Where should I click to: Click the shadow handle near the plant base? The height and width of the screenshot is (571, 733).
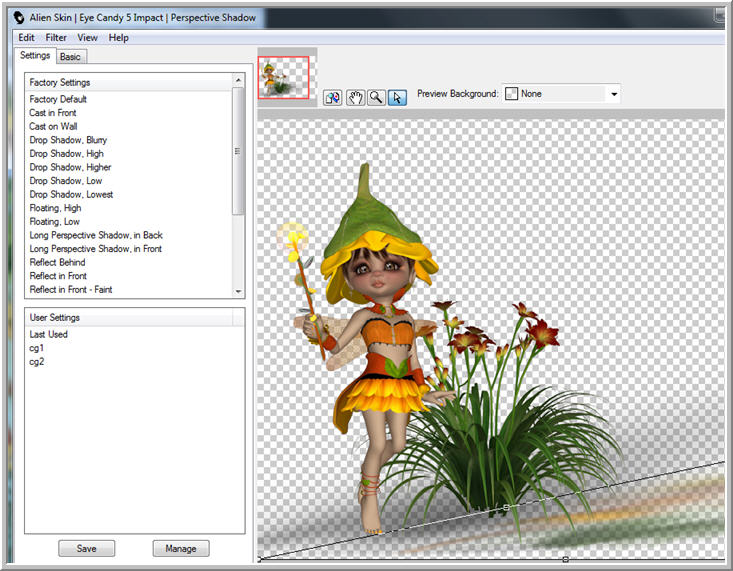click(506, 507)
